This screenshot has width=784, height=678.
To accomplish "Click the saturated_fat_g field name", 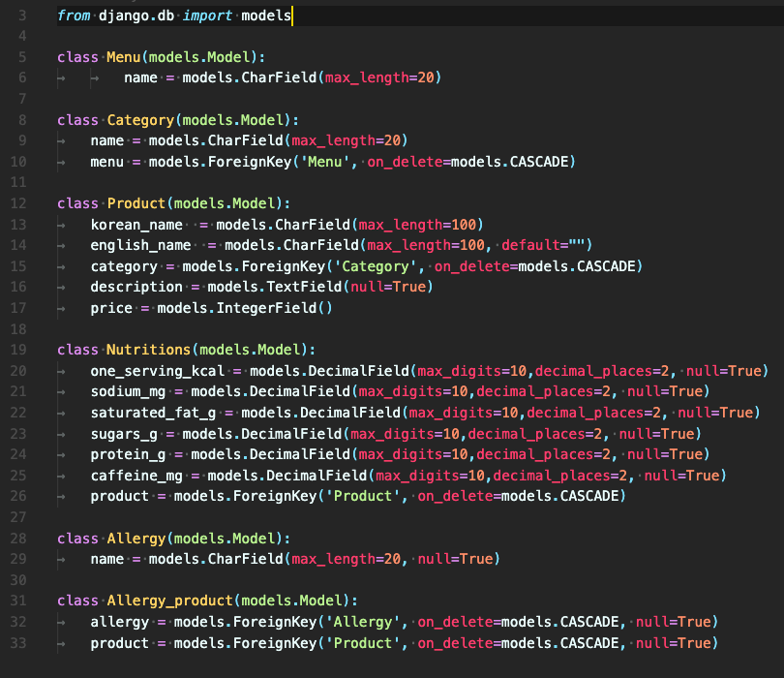I will (153, 413).
